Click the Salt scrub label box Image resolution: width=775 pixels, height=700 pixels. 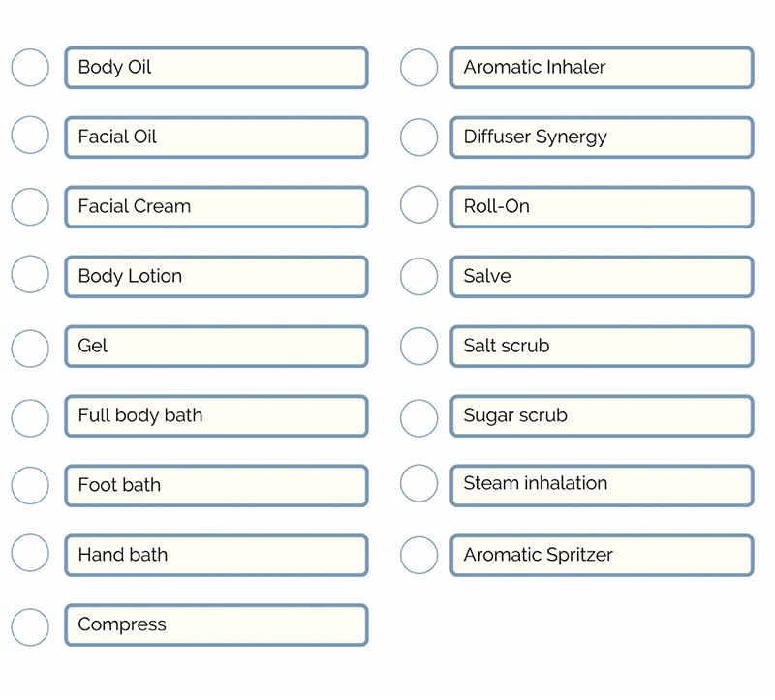(x=602, y=347)
